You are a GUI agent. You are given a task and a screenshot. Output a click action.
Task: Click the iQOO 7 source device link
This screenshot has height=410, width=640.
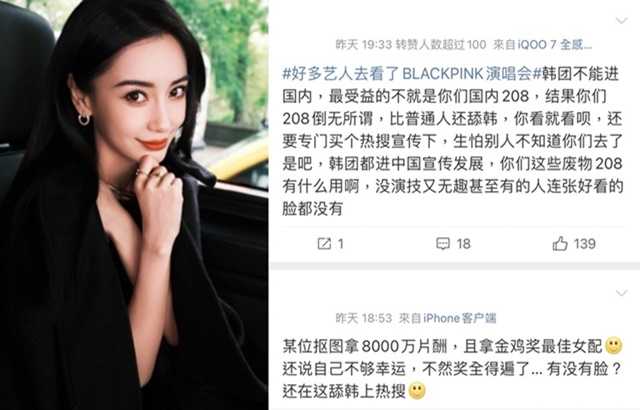point(554,44)
